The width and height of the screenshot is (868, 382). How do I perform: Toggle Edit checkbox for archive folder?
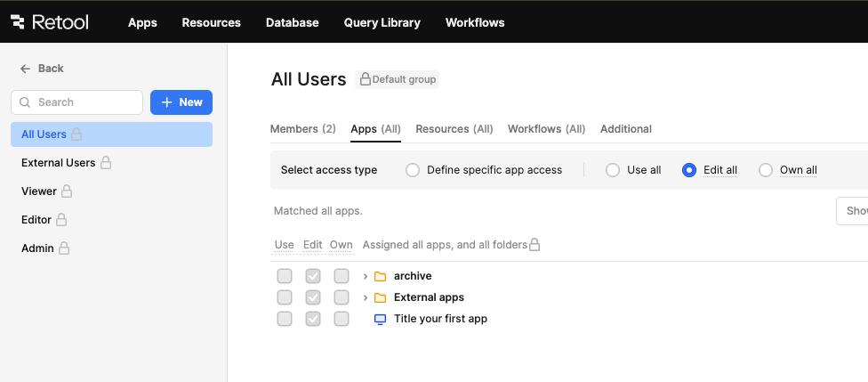pos(313,276)
